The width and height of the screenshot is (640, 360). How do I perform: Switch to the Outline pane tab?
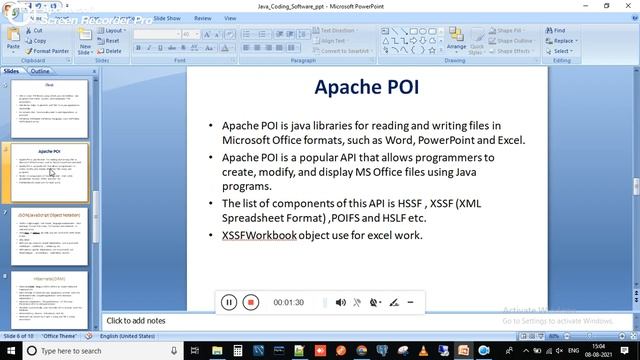40,71
